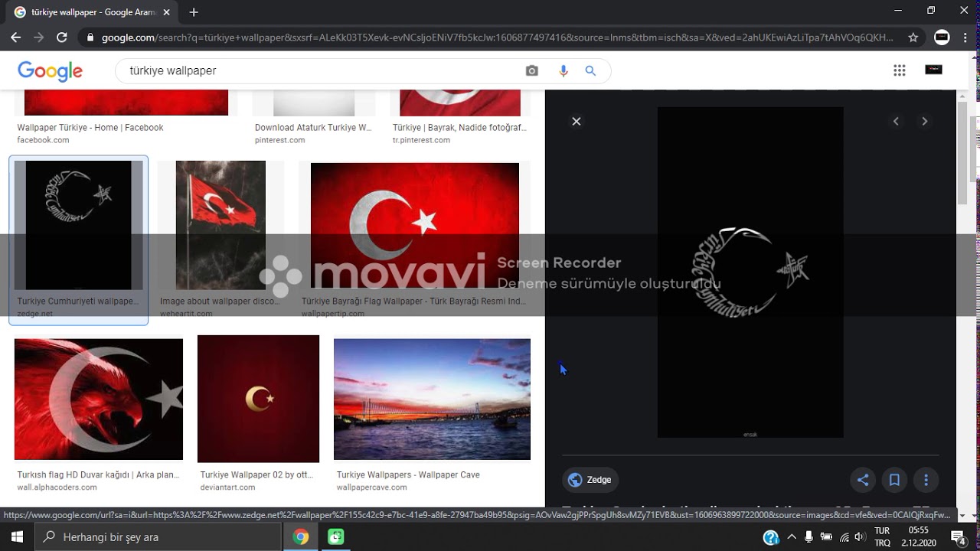Open volume speaker tray icon
Screen dimensions: 980x551
pos(860,537)
